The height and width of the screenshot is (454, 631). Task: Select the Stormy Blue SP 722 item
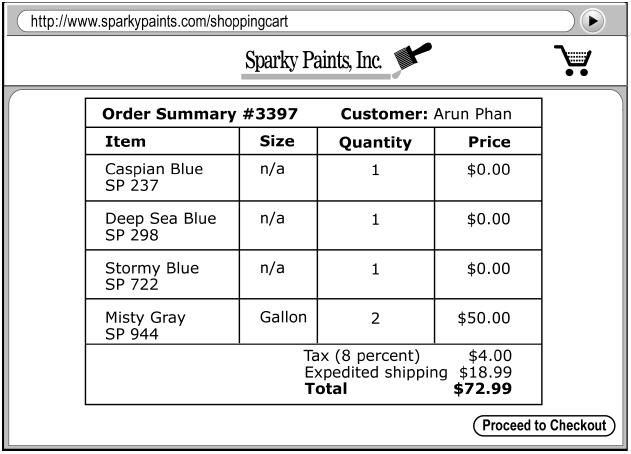152,275
